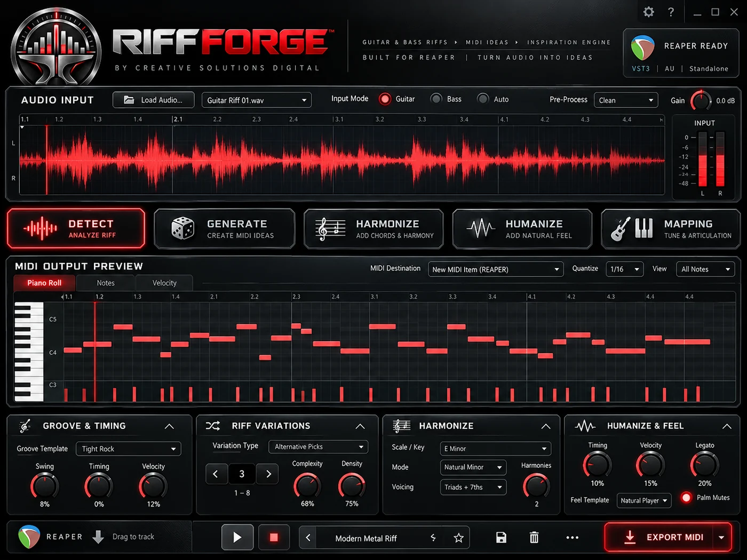Click the Load Audio... button
Image resolution: width=747 pixels, height=560 pixels.
(x=154, y=100)
